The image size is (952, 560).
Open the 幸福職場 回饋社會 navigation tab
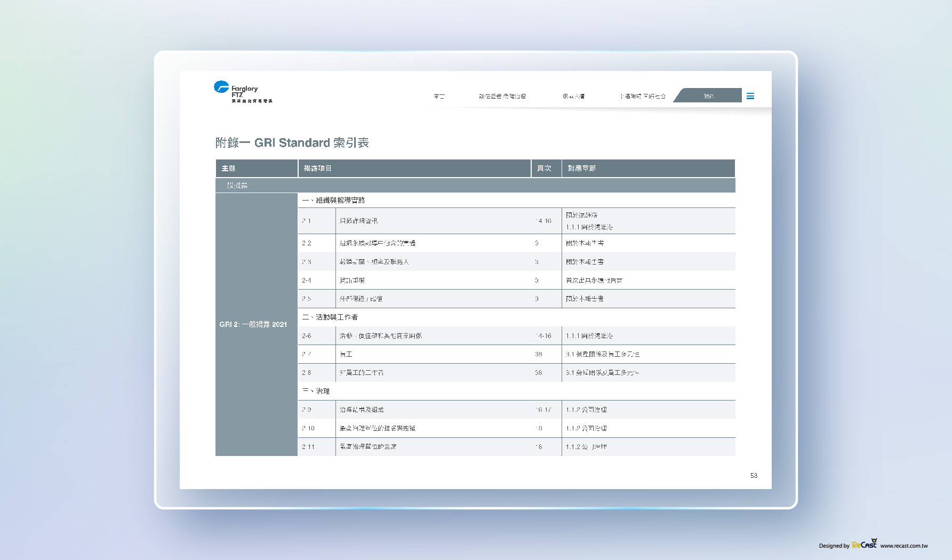click(x=642, y=96)
